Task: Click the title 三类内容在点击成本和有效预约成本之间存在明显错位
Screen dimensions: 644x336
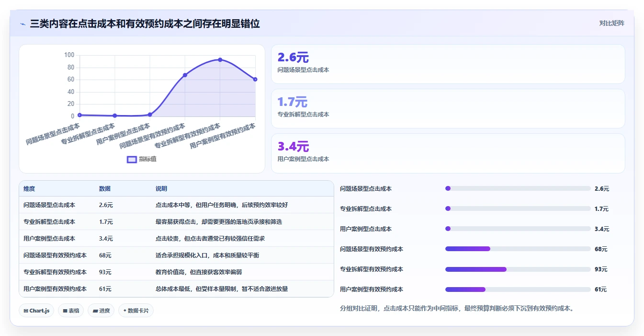Action: [145, 23]
